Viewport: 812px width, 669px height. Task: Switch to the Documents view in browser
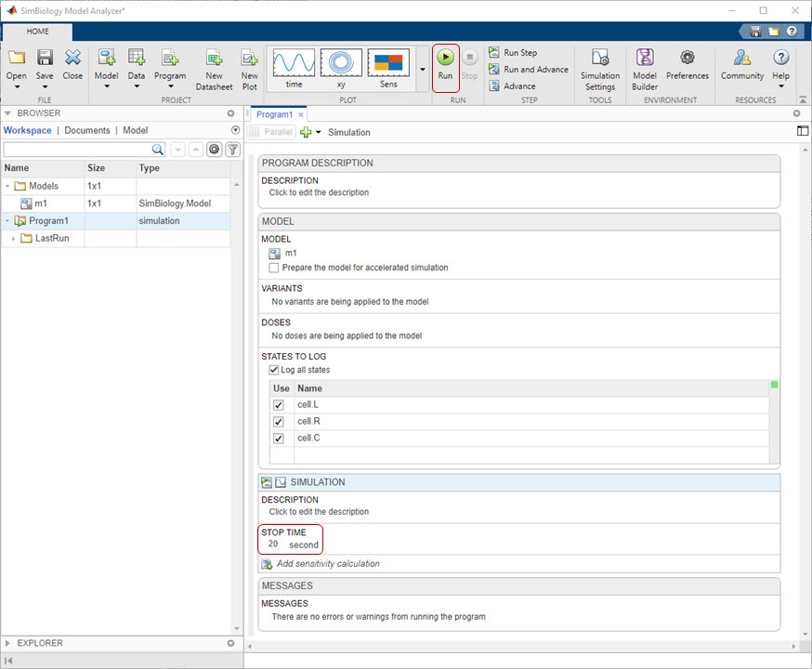point(87,131)
